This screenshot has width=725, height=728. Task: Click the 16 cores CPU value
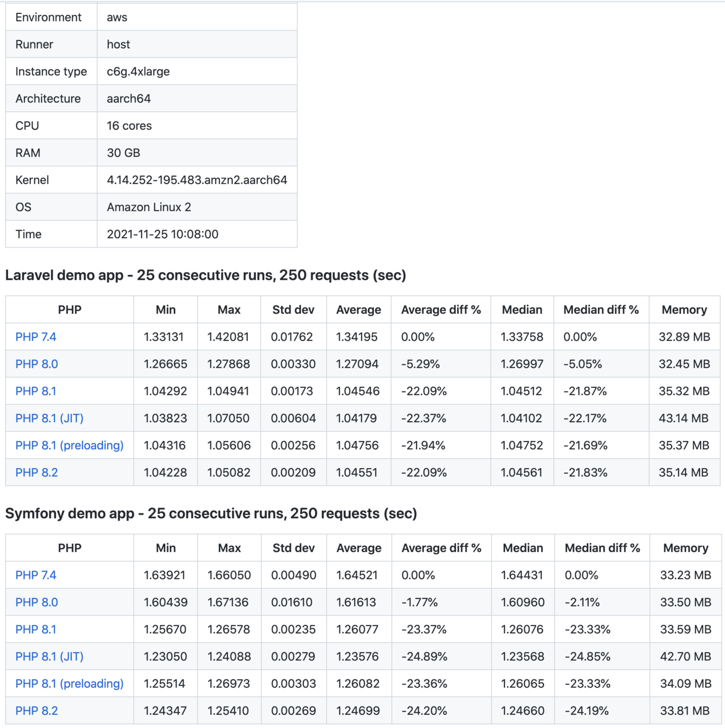[129, 126]
